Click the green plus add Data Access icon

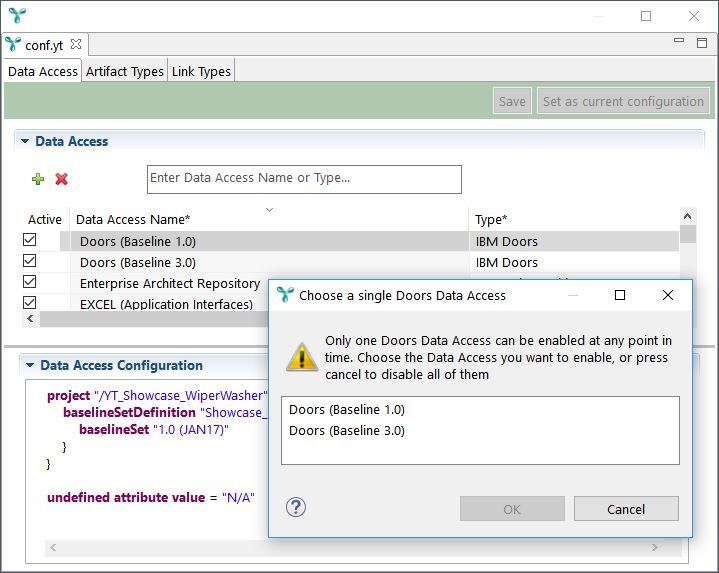(38, 179)
